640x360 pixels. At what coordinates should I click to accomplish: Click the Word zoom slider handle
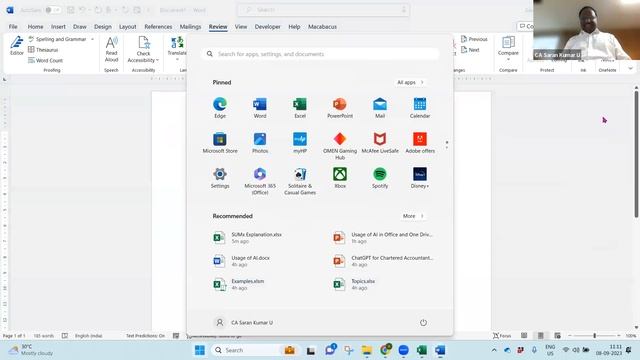[594, 336]
